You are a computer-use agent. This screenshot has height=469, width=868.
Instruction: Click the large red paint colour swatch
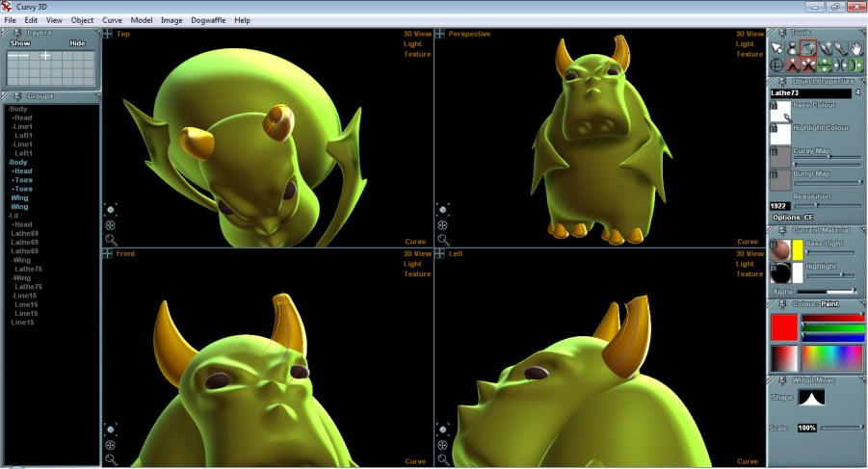[x=784, y=327]
